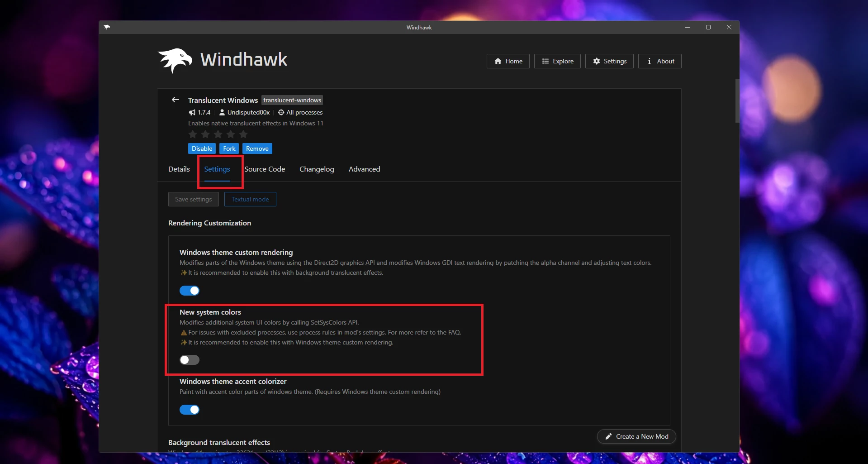Enable the New system colors switch
868x464 pixels.
(x=190, y=360)
